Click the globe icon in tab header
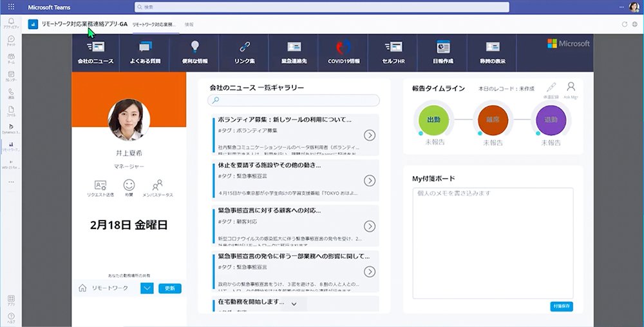Image resolution: width=644 pixels, height=327 pixels. (x=635, y=25)
